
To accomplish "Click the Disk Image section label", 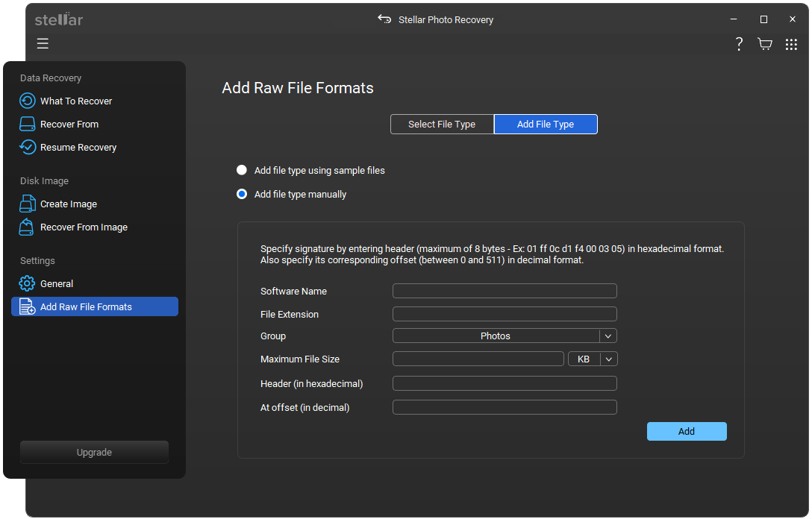I will point(44,181).
